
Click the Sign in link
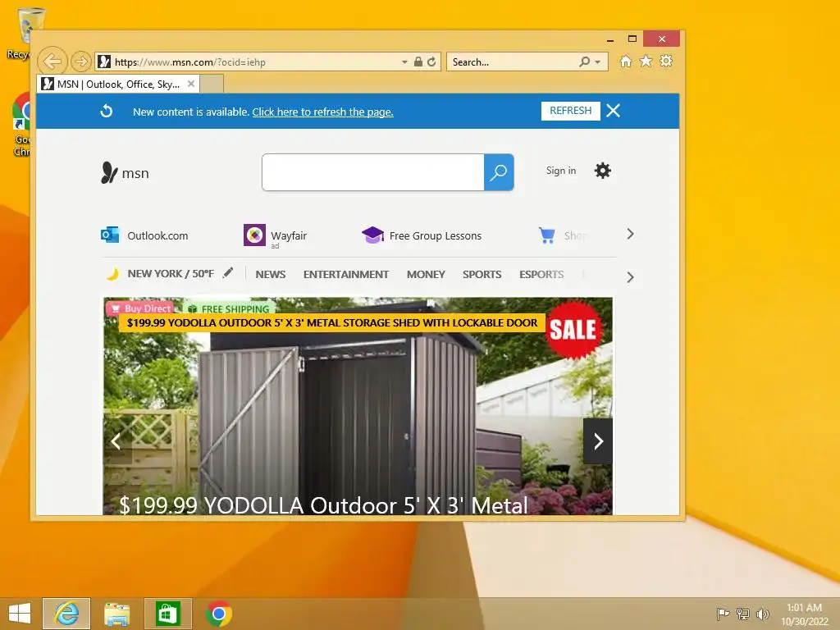click(561, 171)
